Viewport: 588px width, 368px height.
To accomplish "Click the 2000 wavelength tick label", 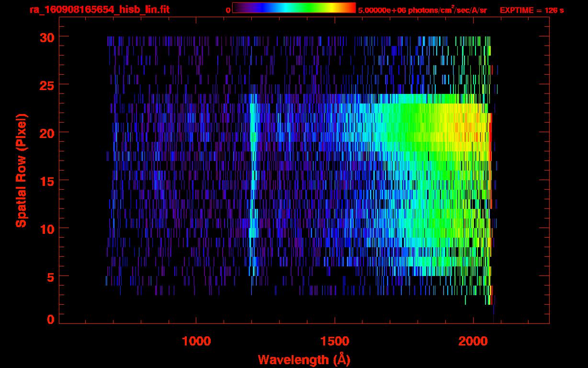I will point(473,341).
